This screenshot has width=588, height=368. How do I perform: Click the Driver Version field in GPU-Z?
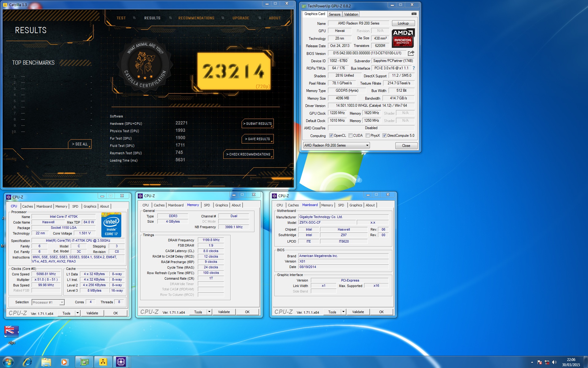pyautogui.click(x=371, y=105)
